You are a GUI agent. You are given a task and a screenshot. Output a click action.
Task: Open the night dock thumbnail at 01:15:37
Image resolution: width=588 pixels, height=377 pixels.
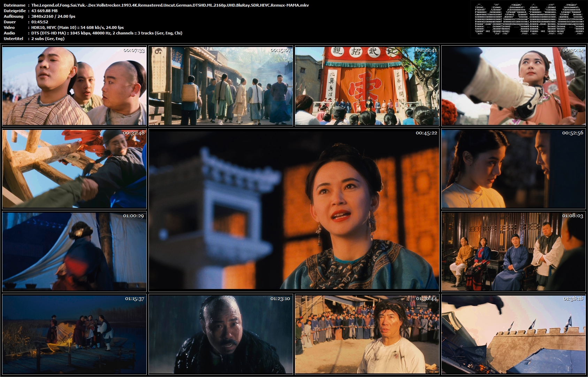click(x=74, y=334)
